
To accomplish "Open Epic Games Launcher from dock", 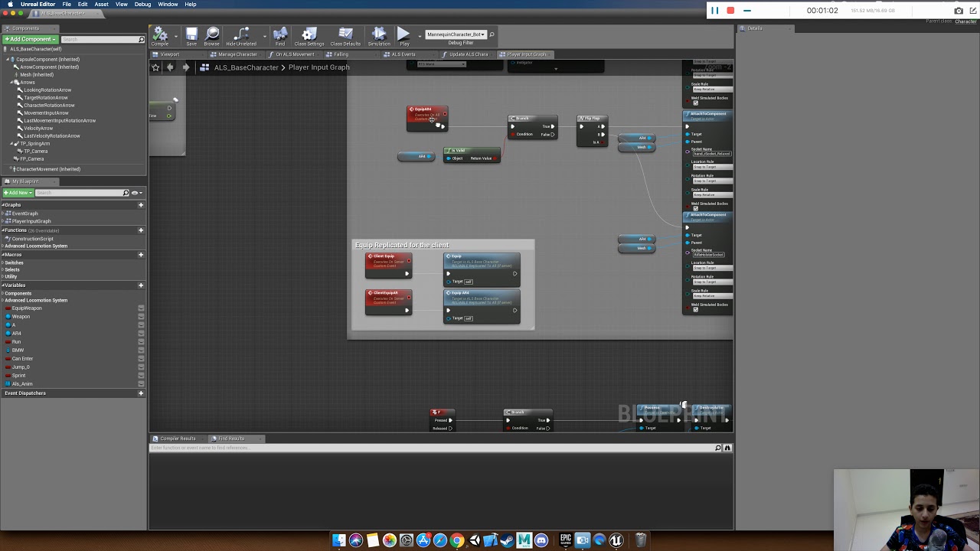I will pos(566,540).
